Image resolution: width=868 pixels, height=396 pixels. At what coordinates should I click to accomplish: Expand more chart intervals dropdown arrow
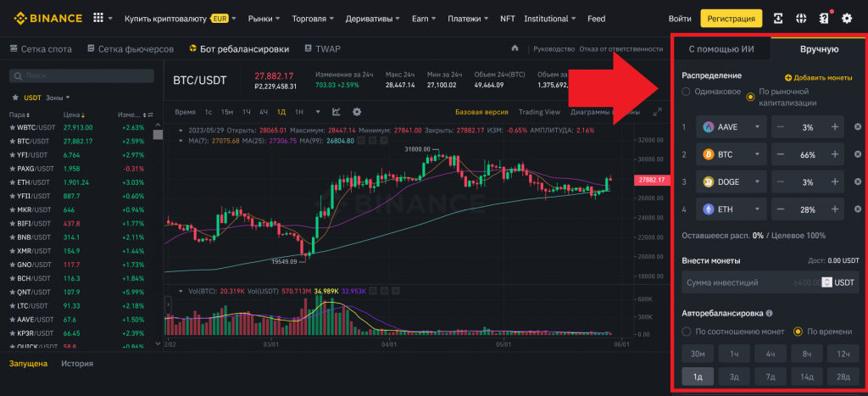tap(318, 112)
